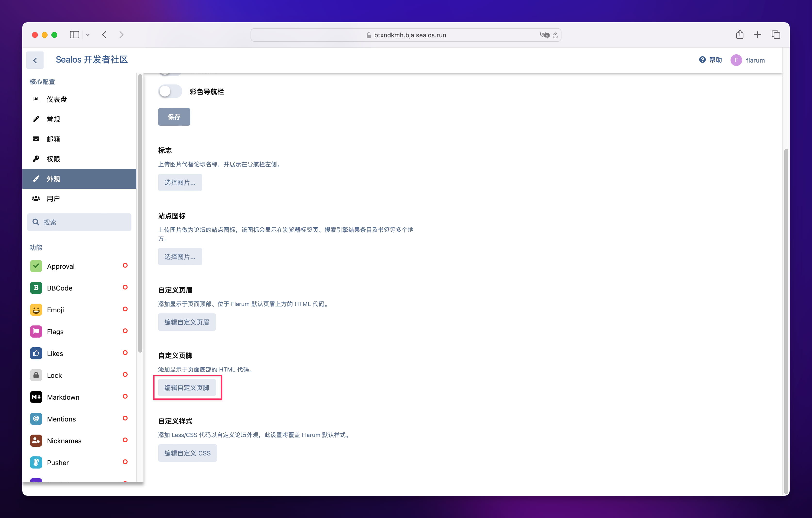Open the Pusher extension icon

click(x=36, y=462)
